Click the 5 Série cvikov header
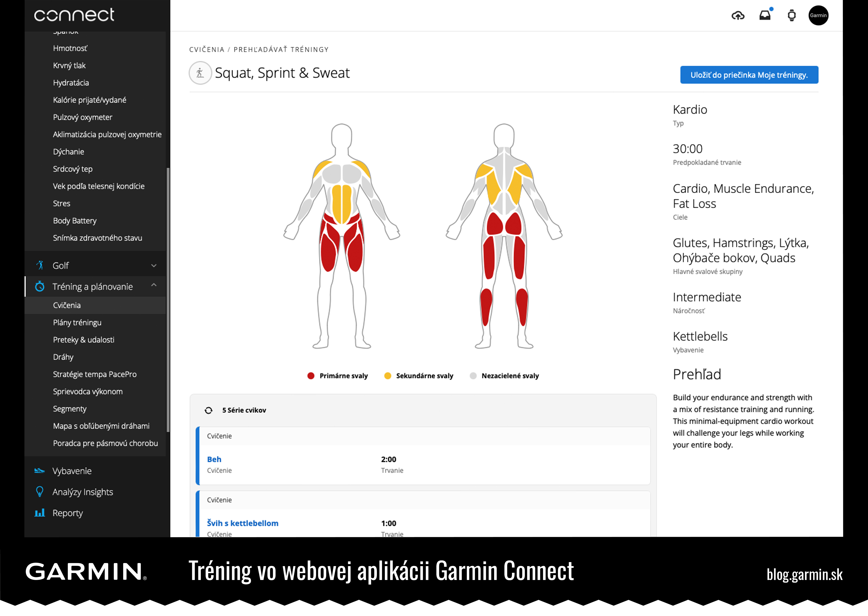 pos(244,410)
